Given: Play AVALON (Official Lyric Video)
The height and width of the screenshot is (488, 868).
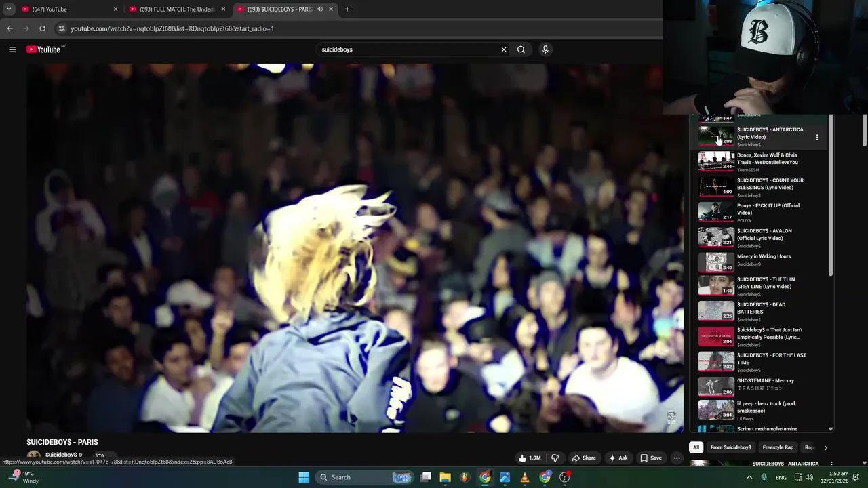Looking at the screenshot, I should [757, 237].
